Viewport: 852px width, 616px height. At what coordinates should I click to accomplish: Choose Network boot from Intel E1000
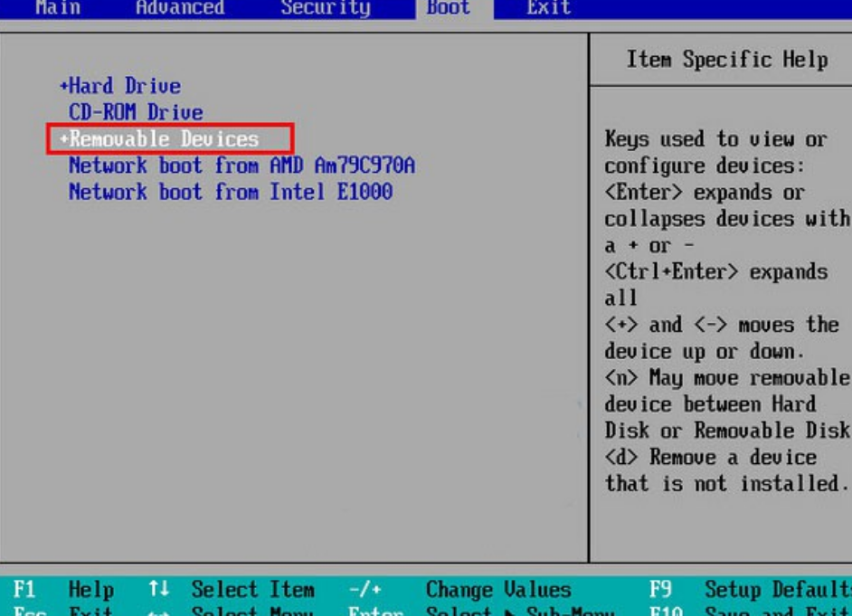point(230,192)
